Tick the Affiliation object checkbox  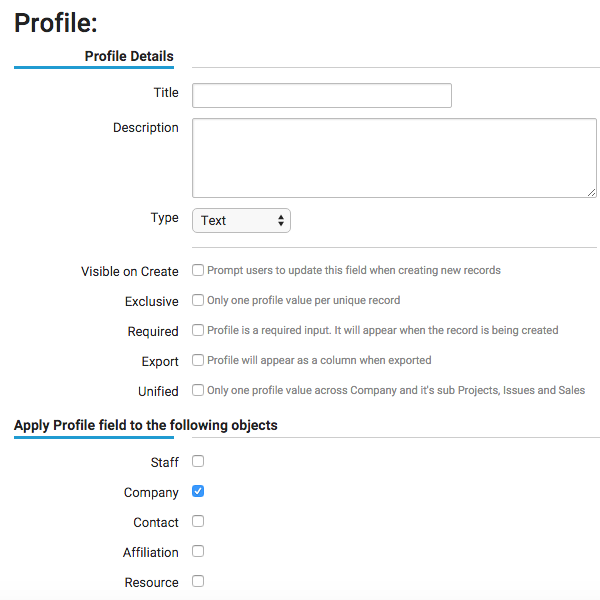(x=198, y=551)
